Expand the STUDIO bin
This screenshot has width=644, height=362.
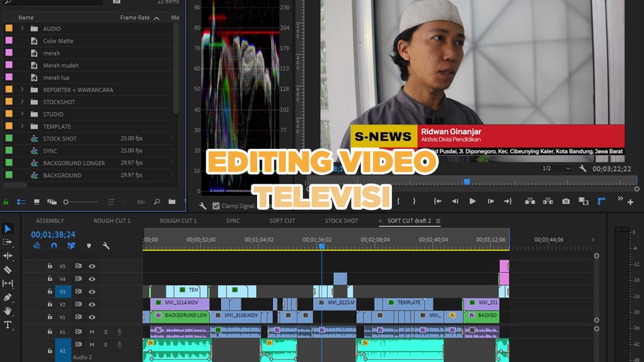[x=22, y=114]
